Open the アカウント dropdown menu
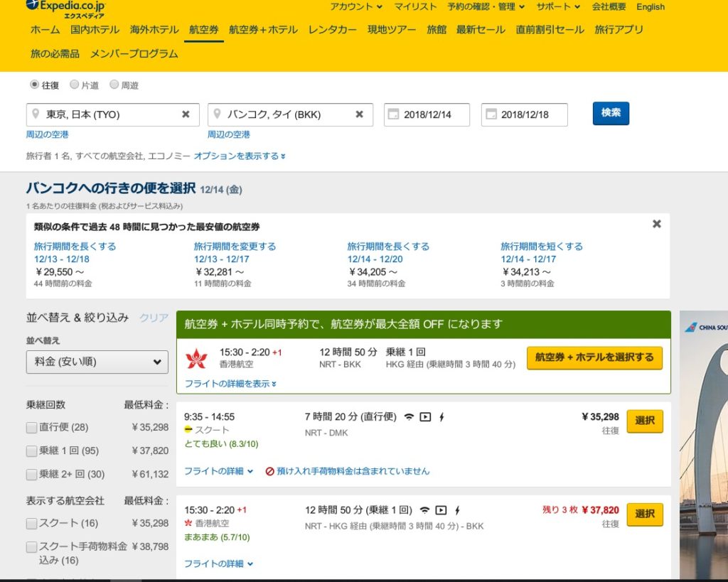Screen dimensions: 728x582 [356, 6]
